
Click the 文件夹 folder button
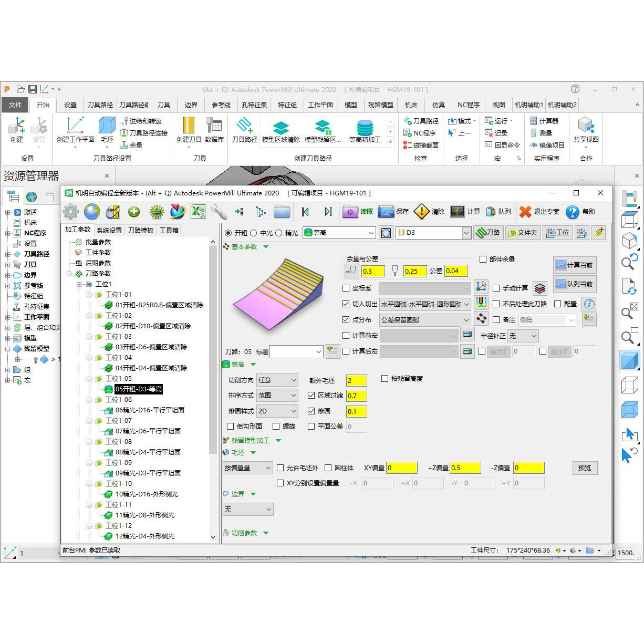click(x=522, y=233)
